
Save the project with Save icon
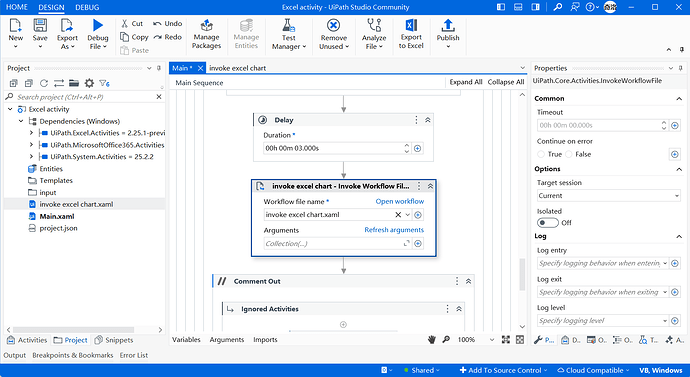40,26
